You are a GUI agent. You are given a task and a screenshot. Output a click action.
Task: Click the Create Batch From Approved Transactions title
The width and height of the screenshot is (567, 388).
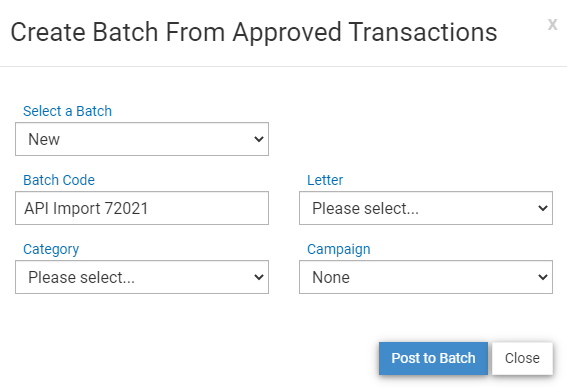click(x=254, y=33)
